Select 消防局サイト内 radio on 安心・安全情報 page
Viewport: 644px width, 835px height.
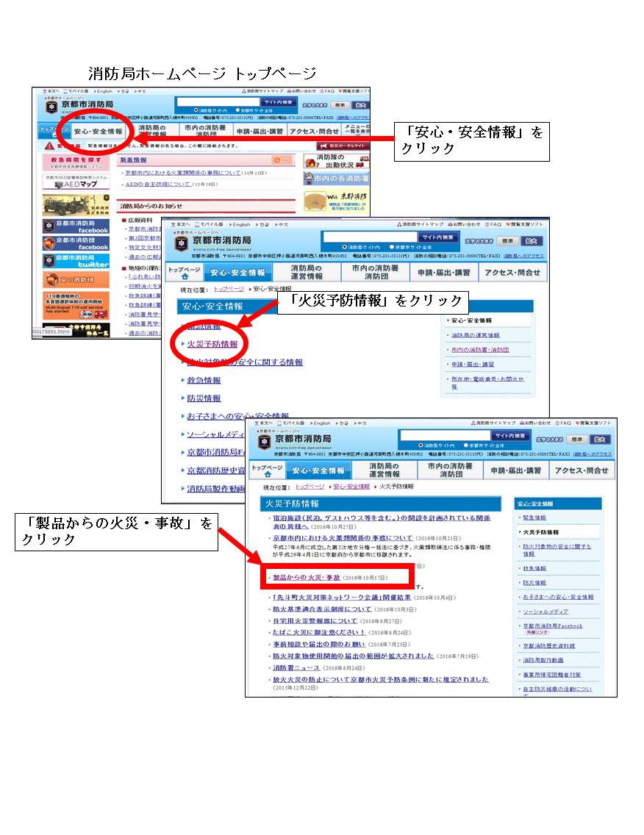[345, 247]
